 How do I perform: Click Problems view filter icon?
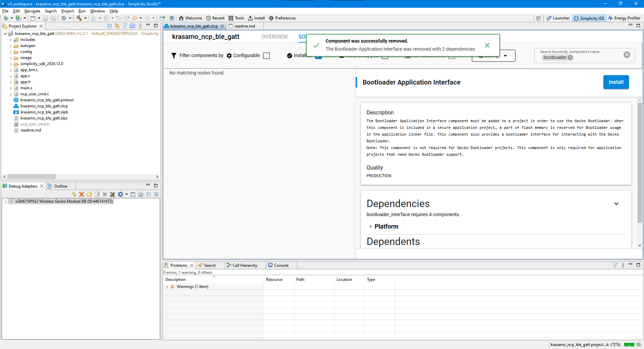pyautogui.click(x=615, y=265)
